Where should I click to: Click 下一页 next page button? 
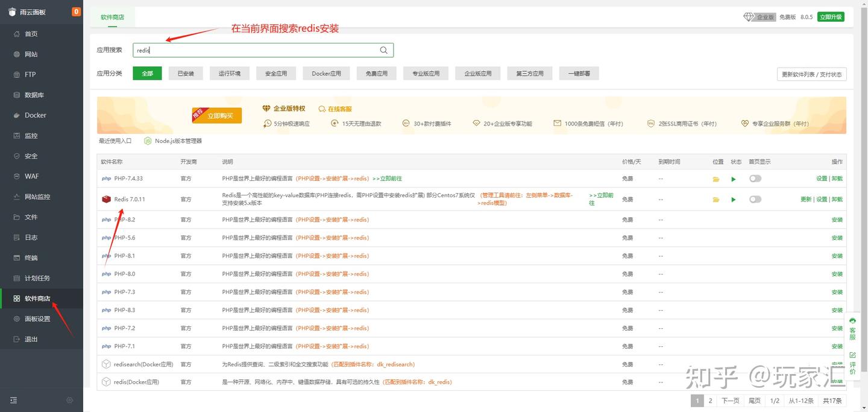coord(731,401)
